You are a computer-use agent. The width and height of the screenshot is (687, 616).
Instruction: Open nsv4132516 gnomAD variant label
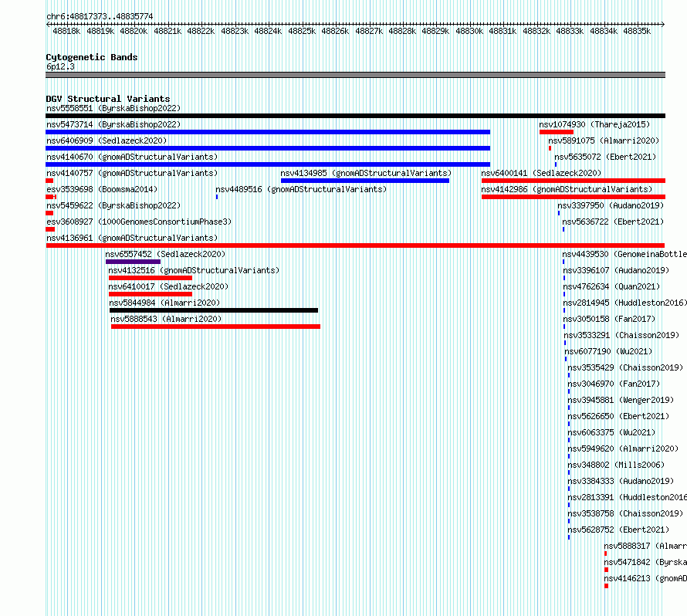tap(194, 270)
